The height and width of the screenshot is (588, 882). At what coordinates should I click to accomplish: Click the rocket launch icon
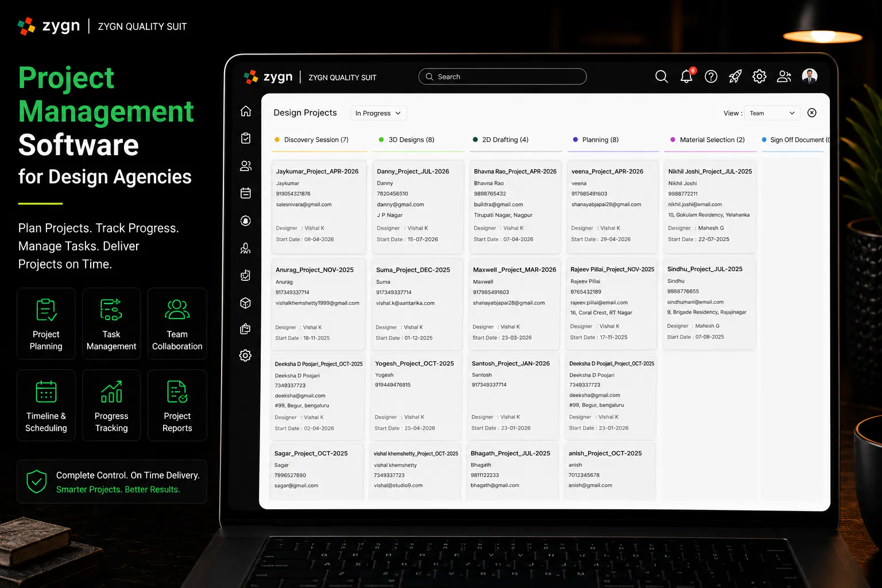[735, 76]
